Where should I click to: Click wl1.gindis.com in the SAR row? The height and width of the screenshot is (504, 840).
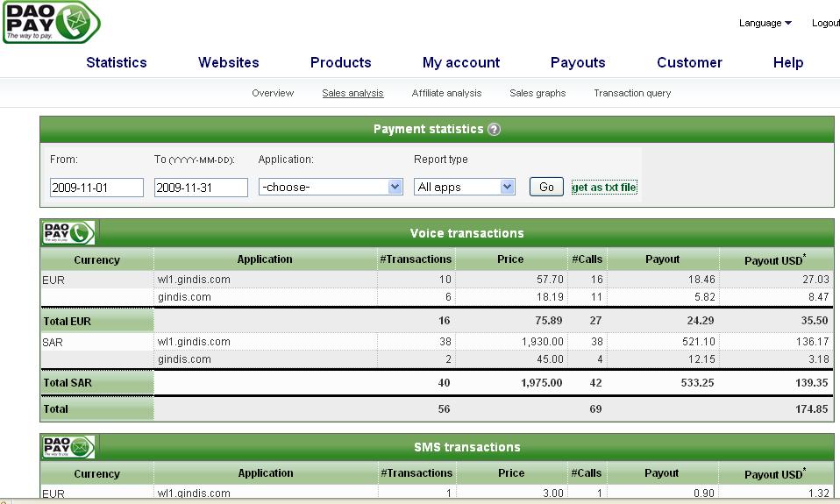(194, 342)
